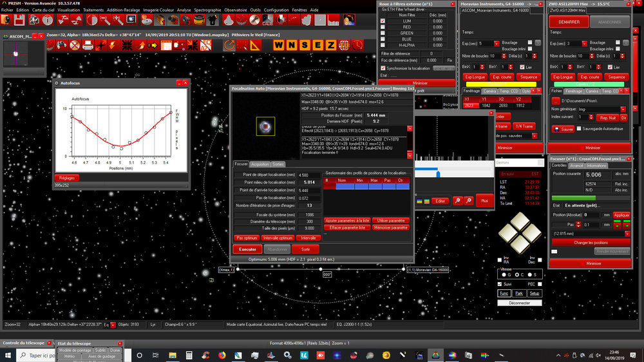This screenshot has width=644, height=362.
Task: Open Nom générique dropdown in ZWO panel
Action: pyautogui.click(x=623, y=110)
